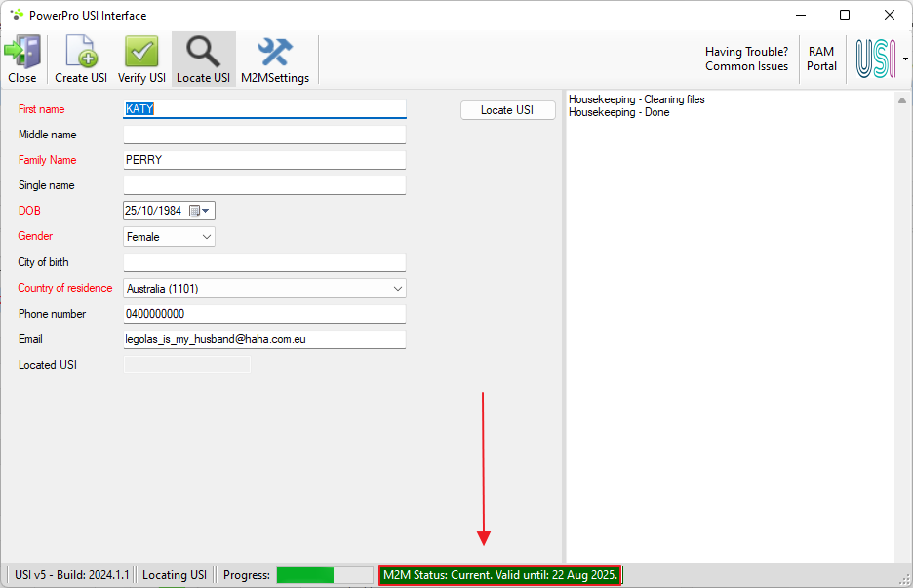The image size is (913, 588).
Task: Click the PowerPro app icon in title bar
Action: [x=17, y=16]
